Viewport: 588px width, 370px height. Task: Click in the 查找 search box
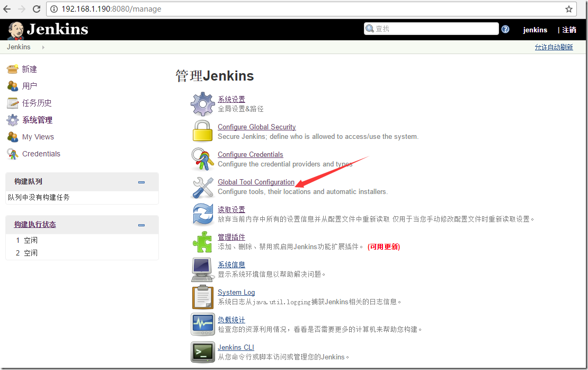[x=431, y=29]
